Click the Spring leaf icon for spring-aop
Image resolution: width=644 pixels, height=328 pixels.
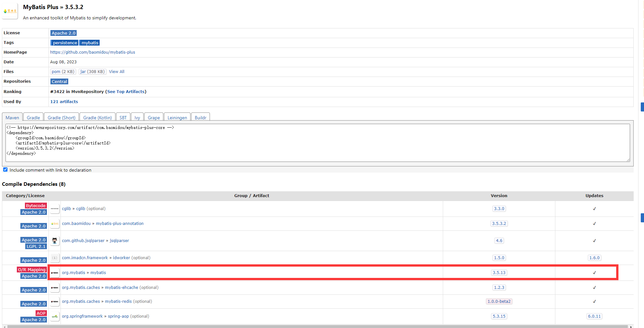[x=55, y=316]
